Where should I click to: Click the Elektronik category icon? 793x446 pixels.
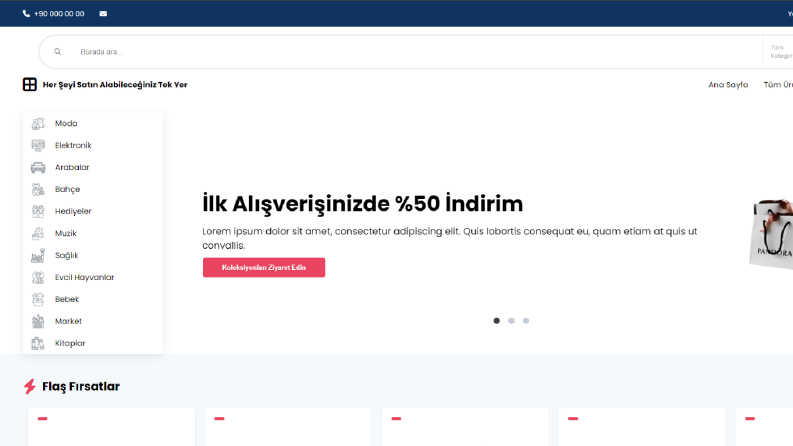[38, 146]
